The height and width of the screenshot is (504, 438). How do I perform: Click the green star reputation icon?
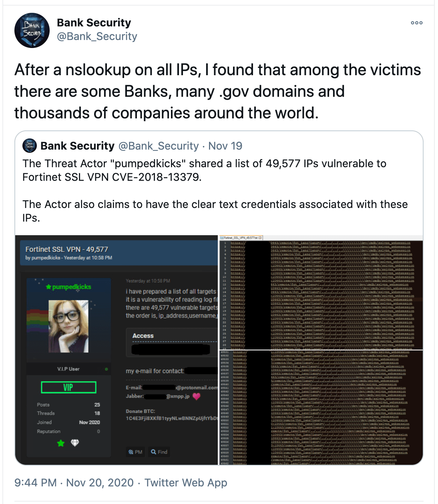point(61,443)
